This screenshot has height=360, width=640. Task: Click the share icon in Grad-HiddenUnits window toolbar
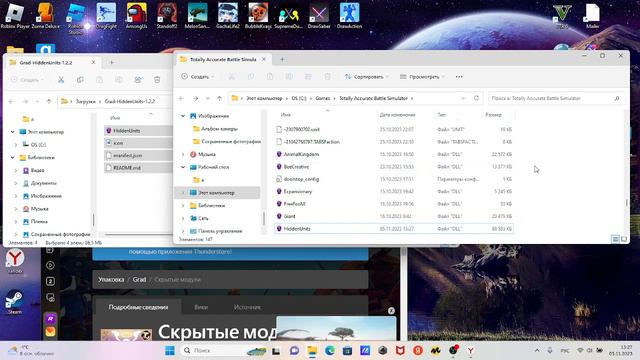[x=138, y=80]
